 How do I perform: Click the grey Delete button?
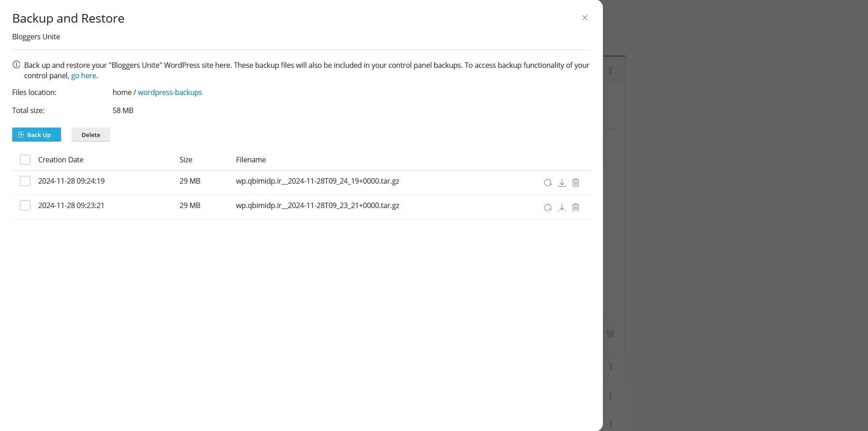click(x=90, y=135)
